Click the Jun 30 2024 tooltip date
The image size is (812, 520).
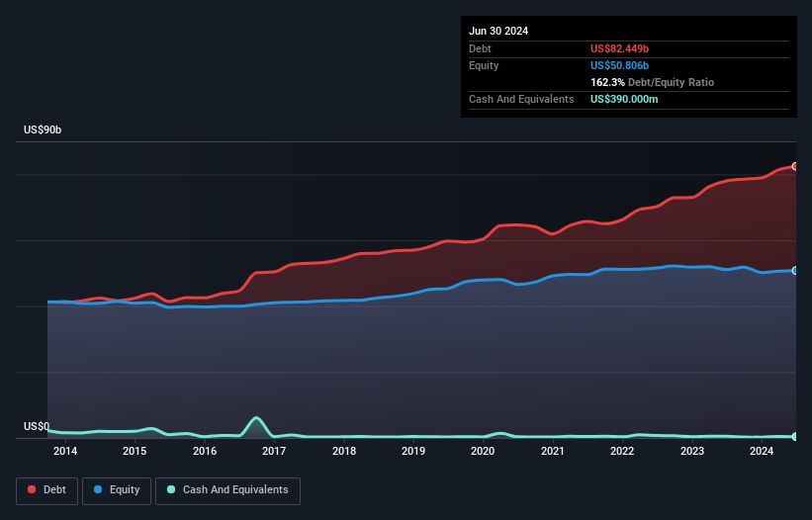pos(498,31)
